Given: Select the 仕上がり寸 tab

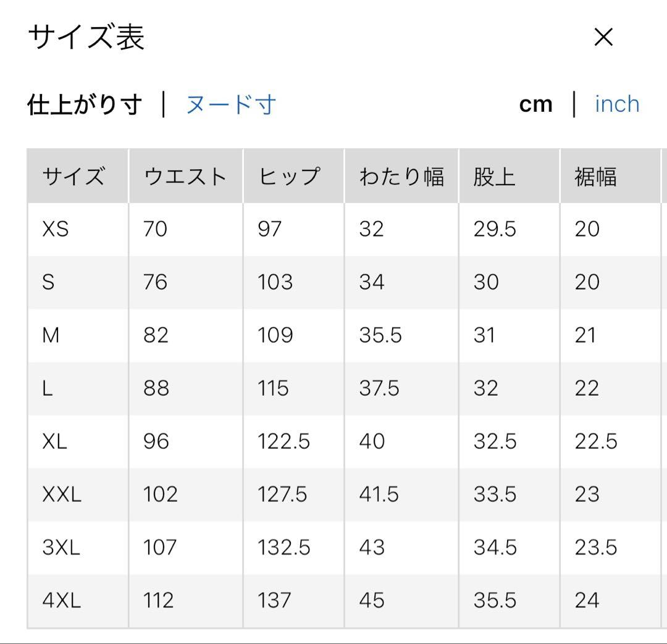Looking at the screenshot, I should pyautogui.click(x=85, y=105).
